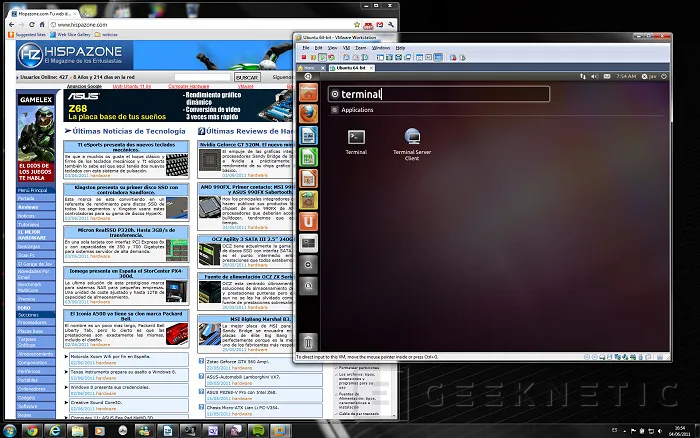This screenshot has width=700, height=438.
Task: Click the Hispazone logo banner
Action: (x=75, y=55)
